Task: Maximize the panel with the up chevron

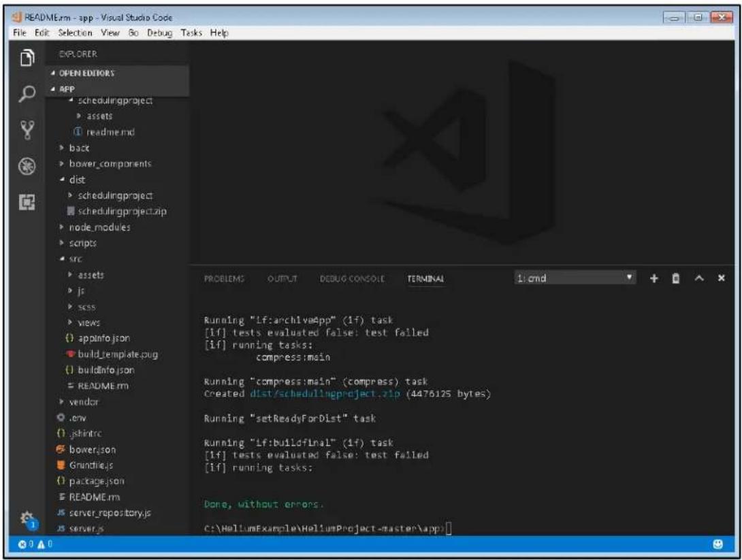Action: (x=699, y=278)
